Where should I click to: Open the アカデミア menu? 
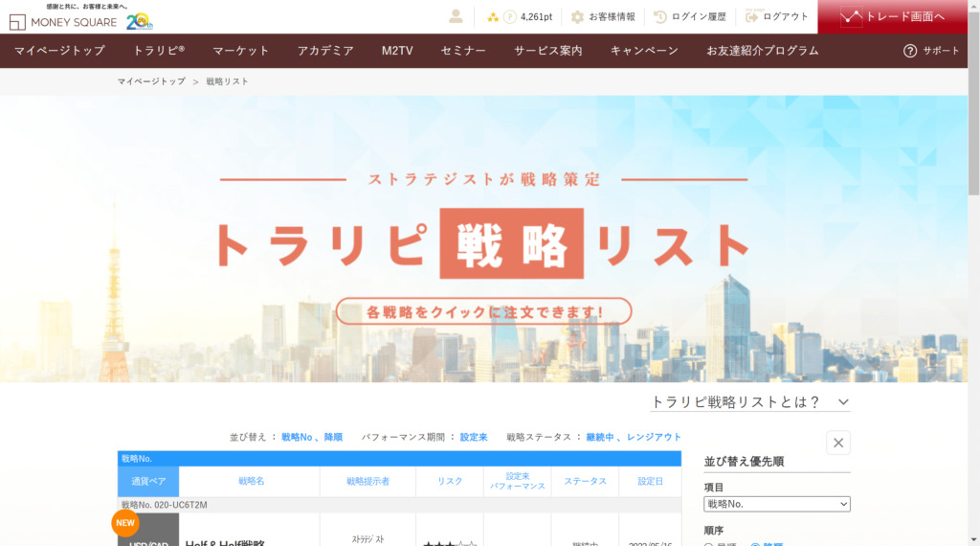[325, 51]
